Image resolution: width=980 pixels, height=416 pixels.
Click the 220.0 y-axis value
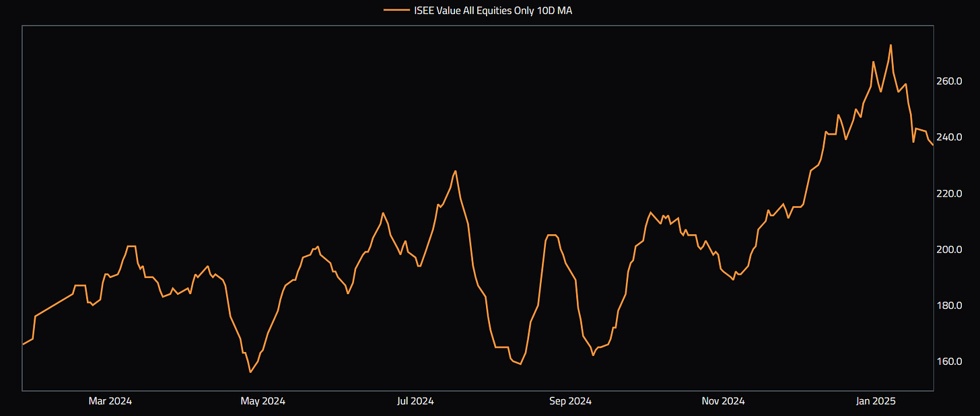[x=950, y=194]
